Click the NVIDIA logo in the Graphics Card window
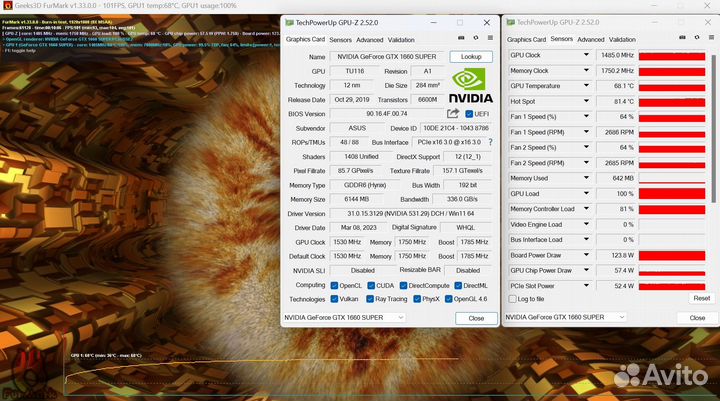 pyautogui.click(x=470, y=85)
